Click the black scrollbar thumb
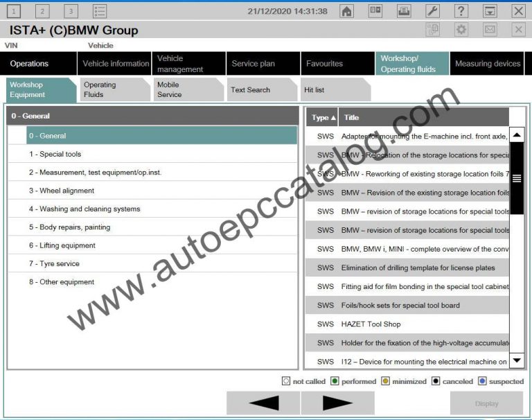Screen dimensions: 532x420 (517, 178)
